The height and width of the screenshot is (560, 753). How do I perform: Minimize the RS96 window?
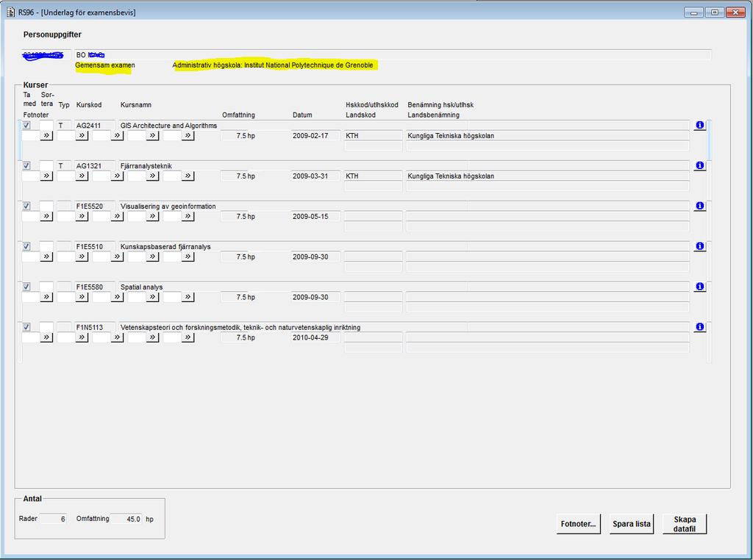tap(694, 12)
